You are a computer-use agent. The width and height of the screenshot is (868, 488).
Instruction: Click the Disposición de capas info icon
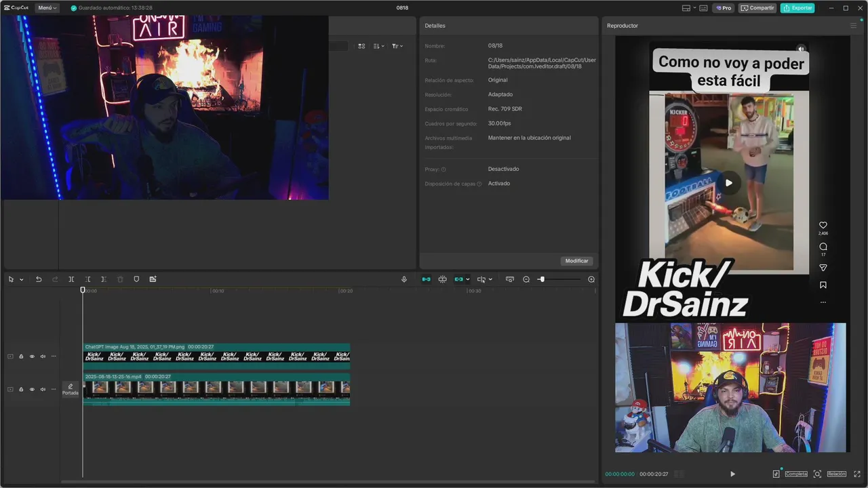click(479, 184)
